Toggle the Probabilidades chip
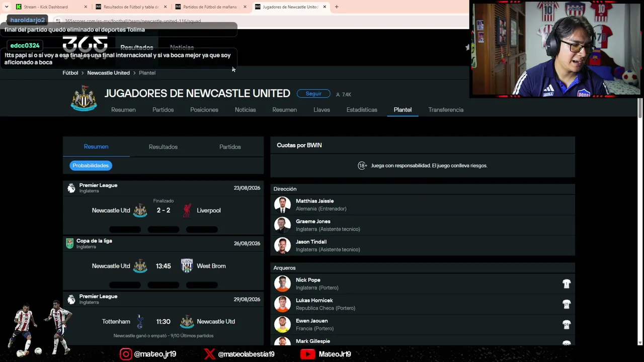Image resolution: width=644 pixels, height=362 pixels. point(91,165)
